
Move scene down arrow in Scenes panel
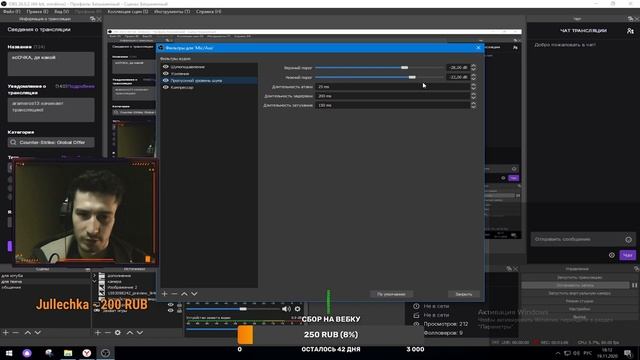(x=38, y=333)
